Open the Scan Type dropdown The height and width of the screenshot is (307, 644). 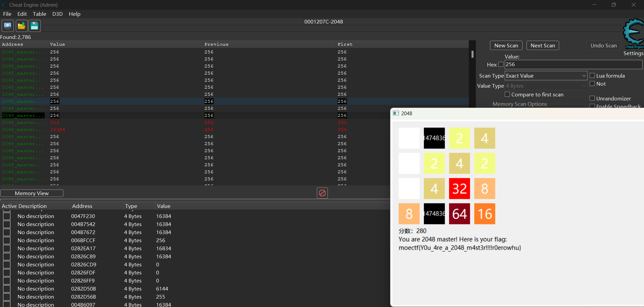coord(546,76)
